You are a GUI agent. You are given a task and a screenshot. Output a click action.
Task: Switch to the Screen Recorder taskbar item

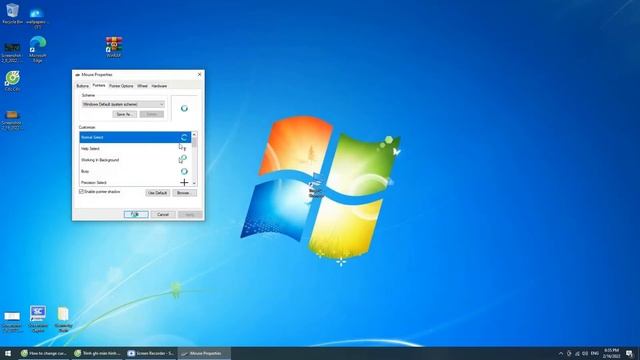(151, 353)
